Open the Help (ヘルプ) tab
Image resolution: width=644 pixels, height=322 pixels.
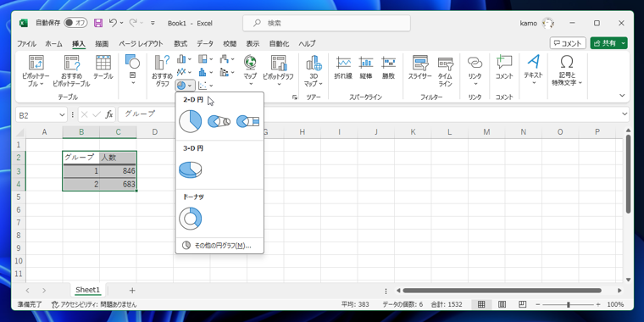tap(308, 43)
